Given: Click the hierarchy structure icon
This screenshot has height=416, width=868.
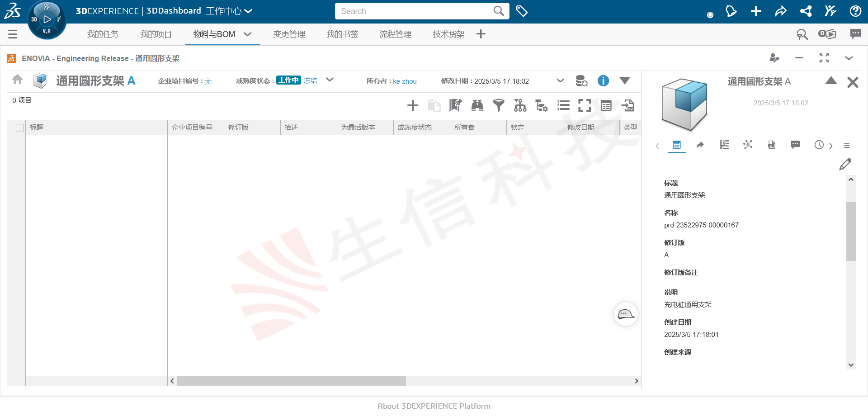Looking at the screenshot, I should 520,105.
